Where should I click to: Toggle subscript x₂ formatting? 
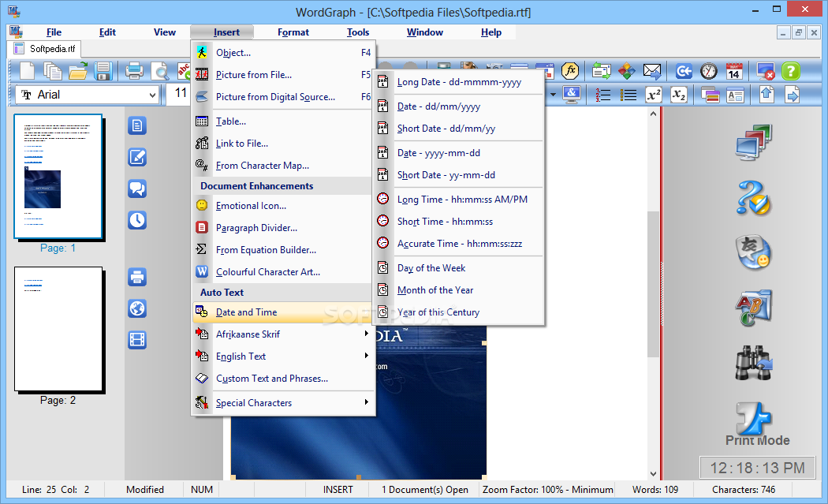point(678,95)
